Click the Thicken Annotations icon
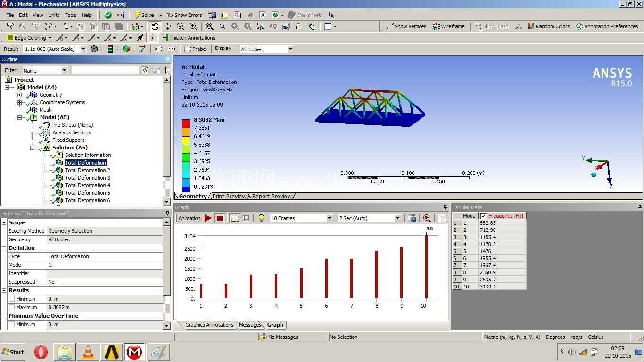The image size is (644, 362). point(165,38)
